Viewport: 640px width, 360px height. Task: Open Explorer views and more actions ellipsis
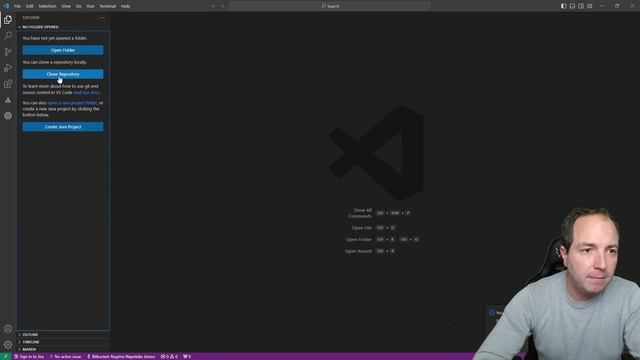click(x=102, y=18)
